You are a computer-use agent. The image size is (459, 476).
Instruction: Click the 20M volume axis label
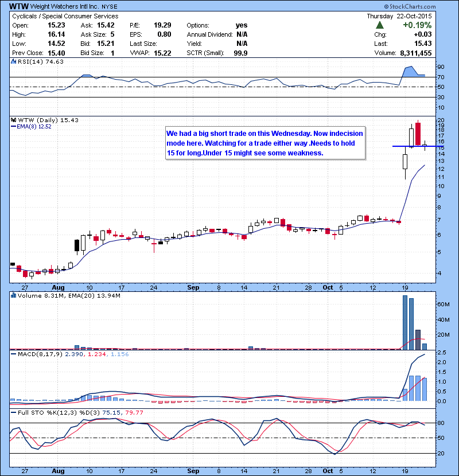[x=444, y=334]
